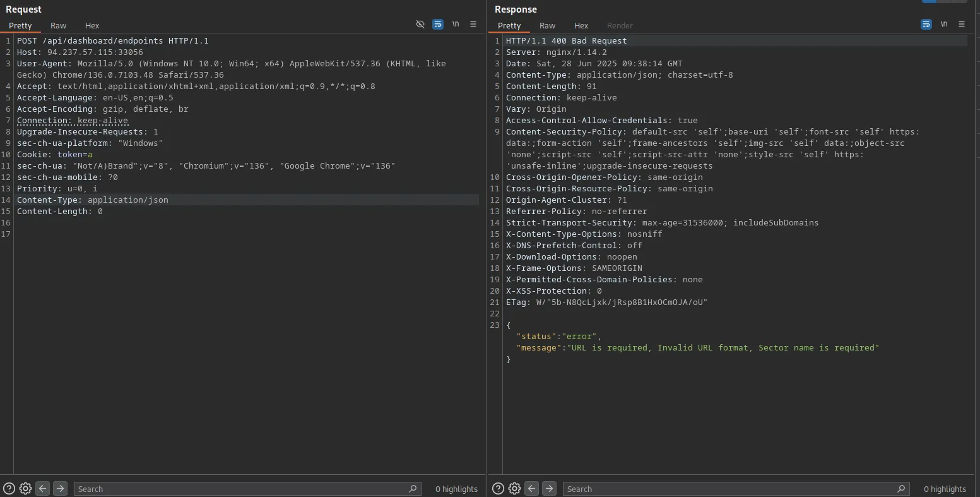Open help icon below Response panel
980x497 pixels.
coord(498,488)
